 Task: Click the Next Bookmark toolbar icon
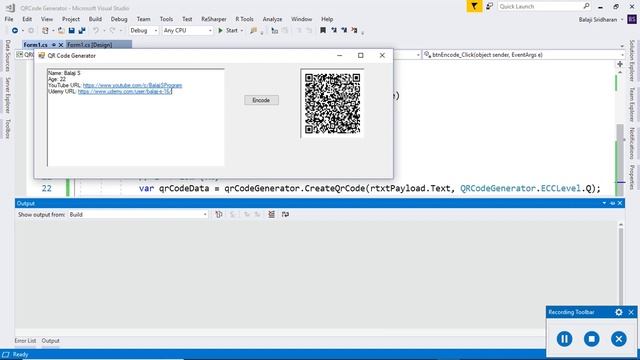point(344,30)
